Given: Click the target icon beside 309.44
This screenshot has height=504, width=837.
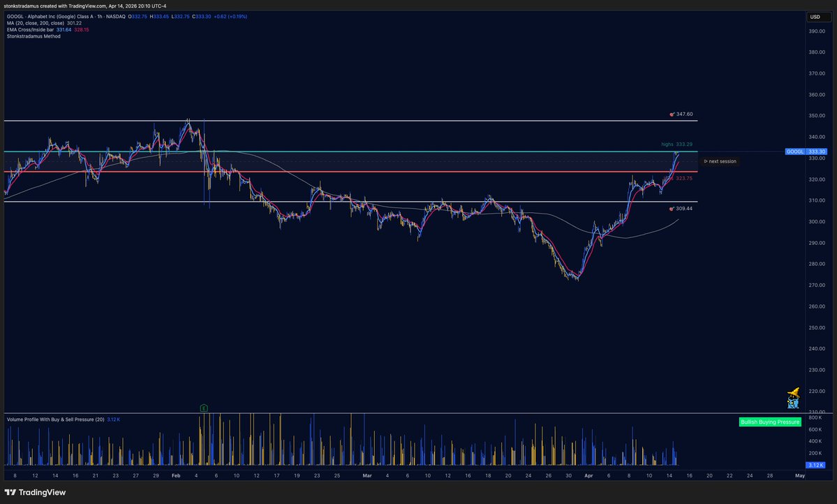Looking at the screenshot, I should (672, 209).
